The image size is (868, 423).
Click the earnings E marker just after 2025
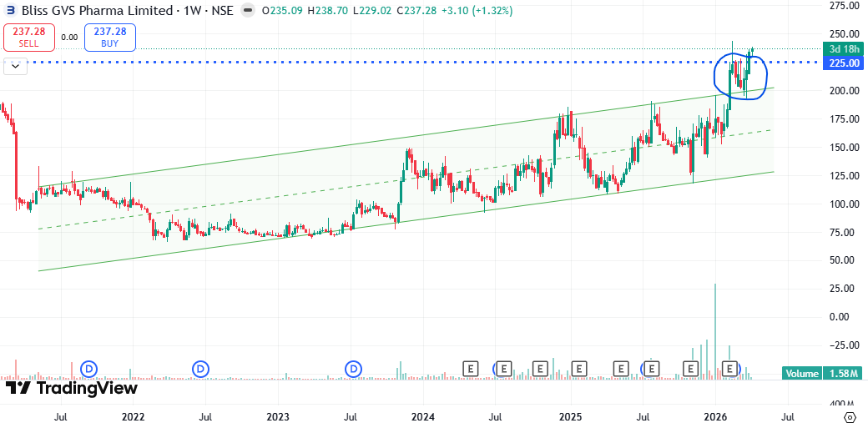pyautogui.click(x=579, y=368)
